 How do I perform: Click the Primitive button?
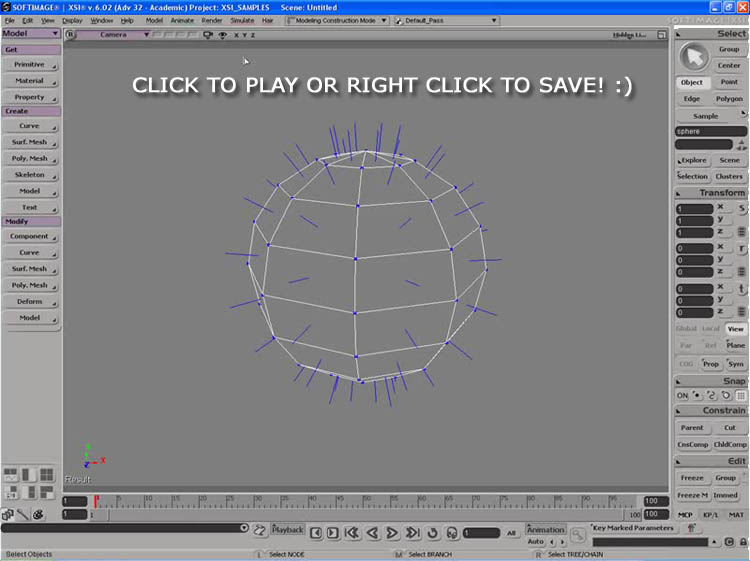click(30, 64)
